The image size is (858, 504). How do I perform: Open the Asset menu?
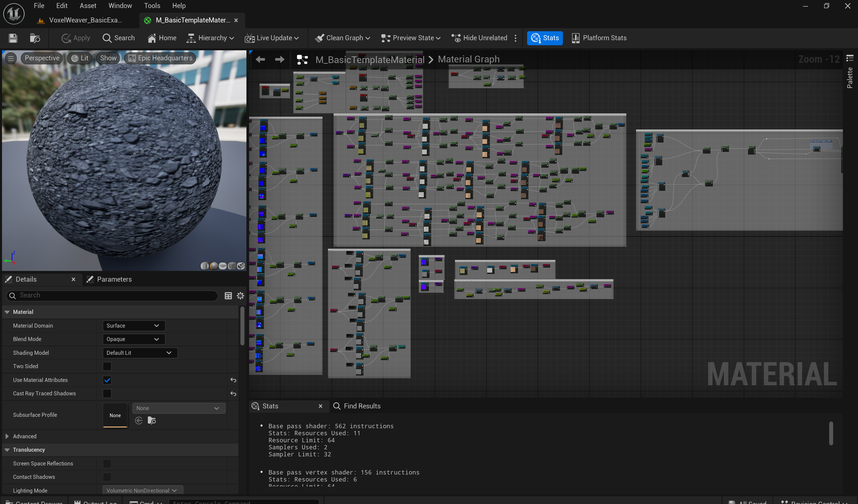coord(88,6)
